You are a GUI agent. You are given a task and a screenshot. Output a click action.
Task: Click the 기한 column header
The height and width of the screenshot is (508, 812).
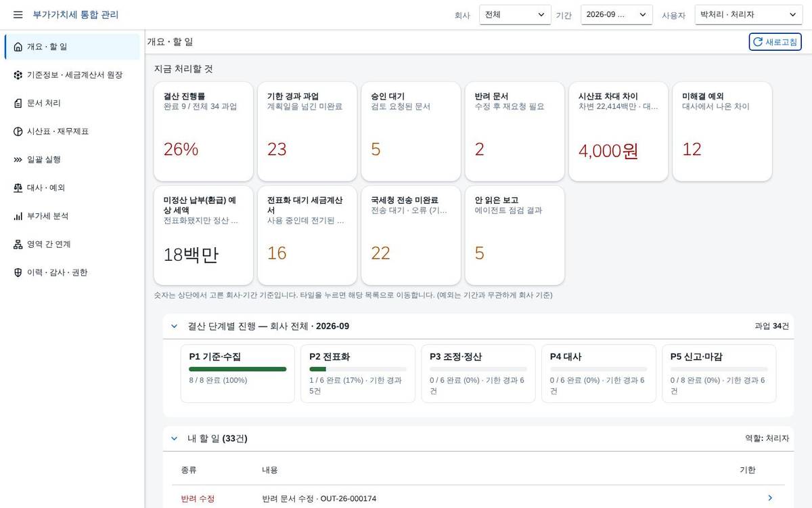click(748, 470)
